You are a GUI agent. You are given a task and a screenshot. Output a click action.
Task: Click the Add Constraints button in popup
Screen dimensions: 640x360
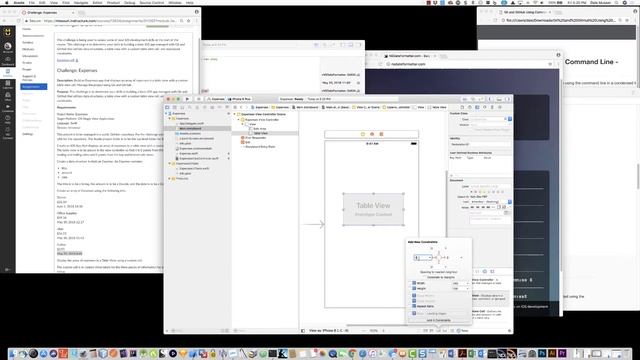coord(439,320)
